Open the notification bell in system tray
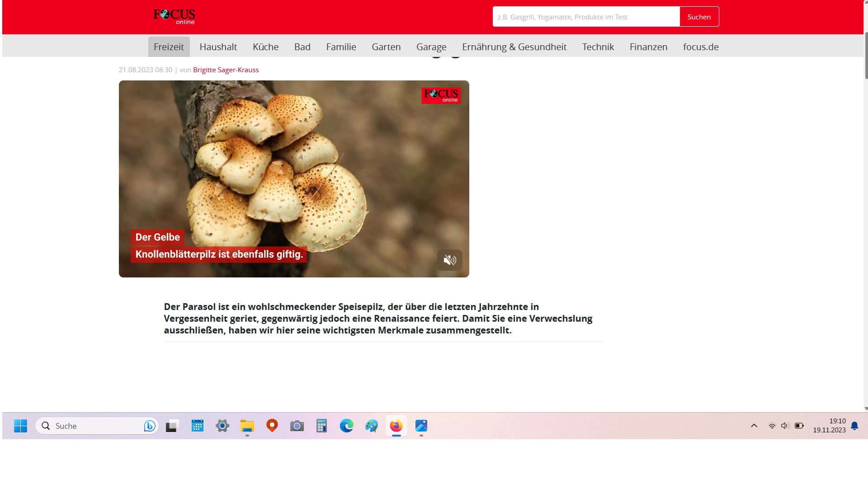Image resolution: width=868 pixels, height=488 pixels. tap(854, 426)
